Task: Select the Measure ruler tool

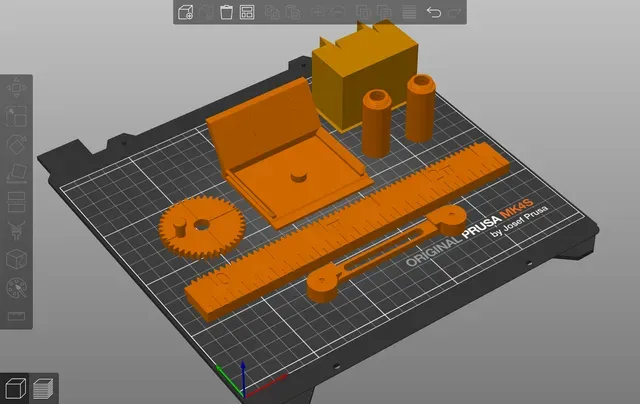Action: [x=16, y=316]
